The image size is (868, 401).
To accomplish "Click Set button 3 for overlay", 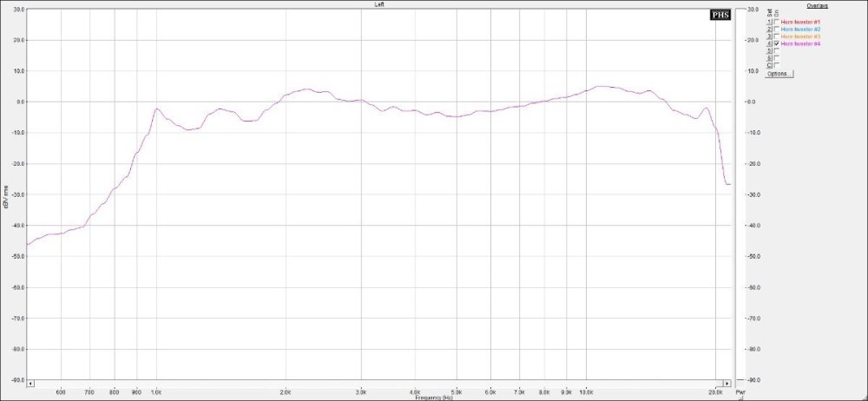I will pos(769,36).
